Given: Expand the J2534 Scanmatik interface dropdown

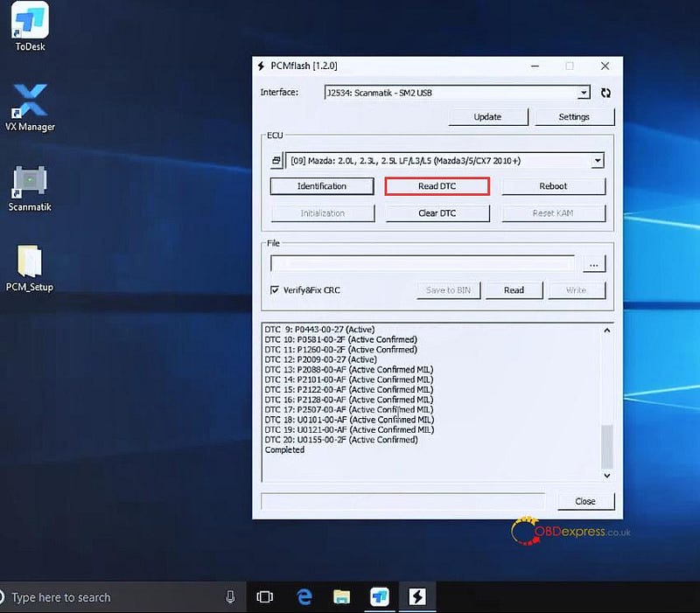Looking at the screenshot, I should [584, 93].
